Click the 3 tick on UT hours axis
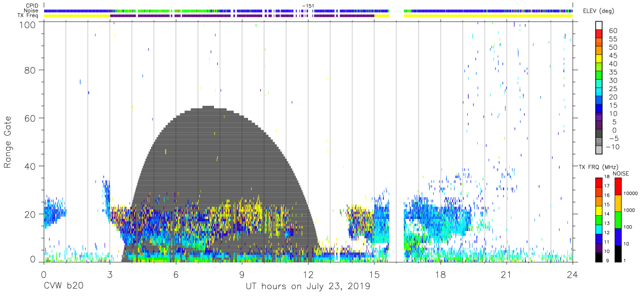Image resolution: width=644 pixels, height=297 pixels. point(110,274)
